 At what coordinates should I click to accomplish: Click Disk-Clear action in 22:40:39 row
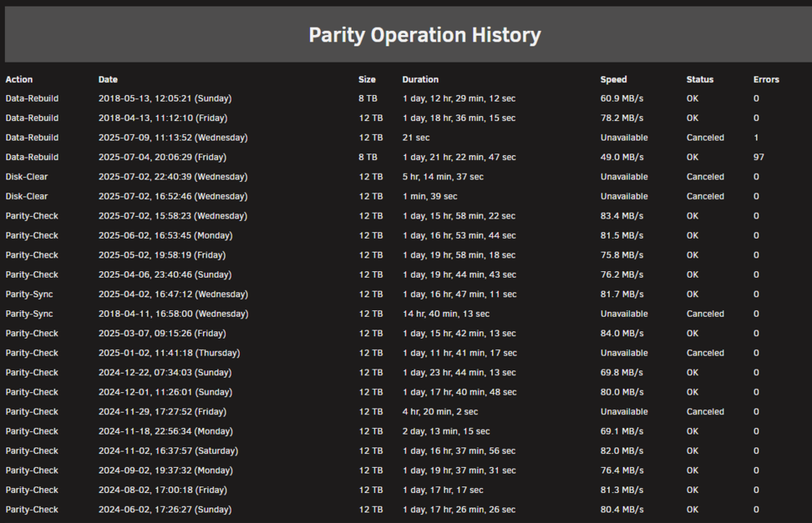pyautogui.click(x=27, y=177)
